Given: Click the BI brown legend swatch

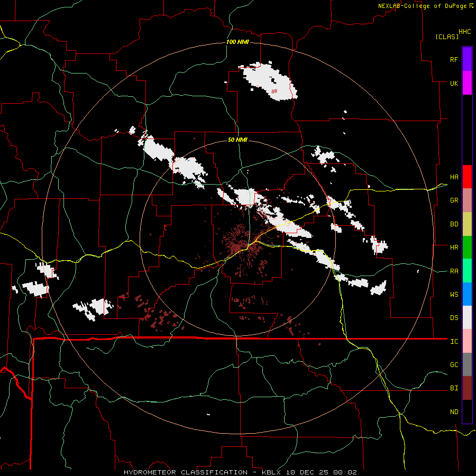Looking at the screenshot, I should (x=467, y=388).
